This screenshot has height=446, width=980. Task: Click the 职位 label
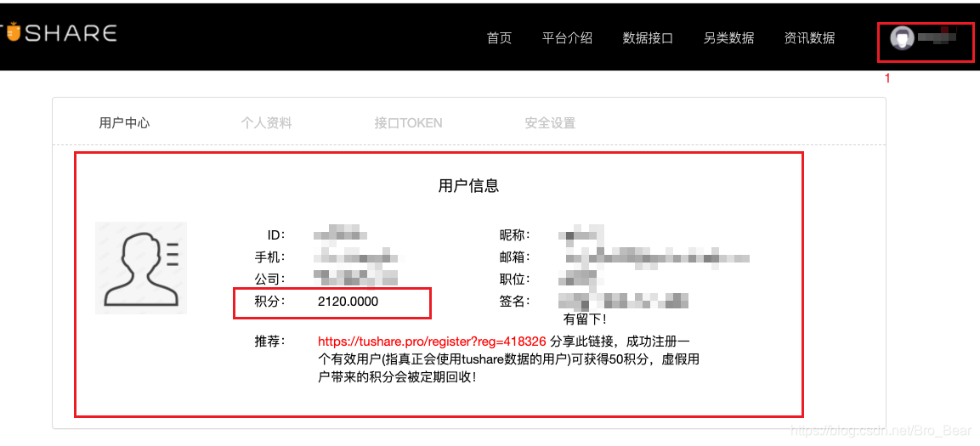(515, 279)
